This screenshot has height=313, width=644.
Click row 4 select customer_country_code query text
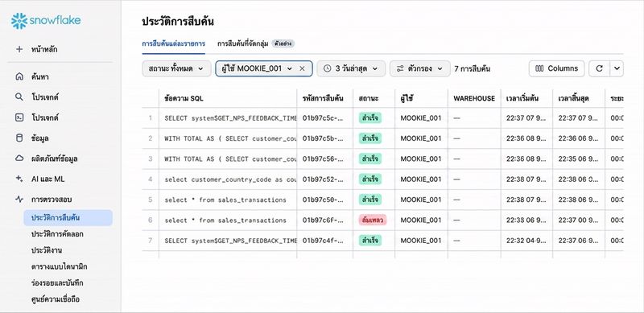pos(230,179)
